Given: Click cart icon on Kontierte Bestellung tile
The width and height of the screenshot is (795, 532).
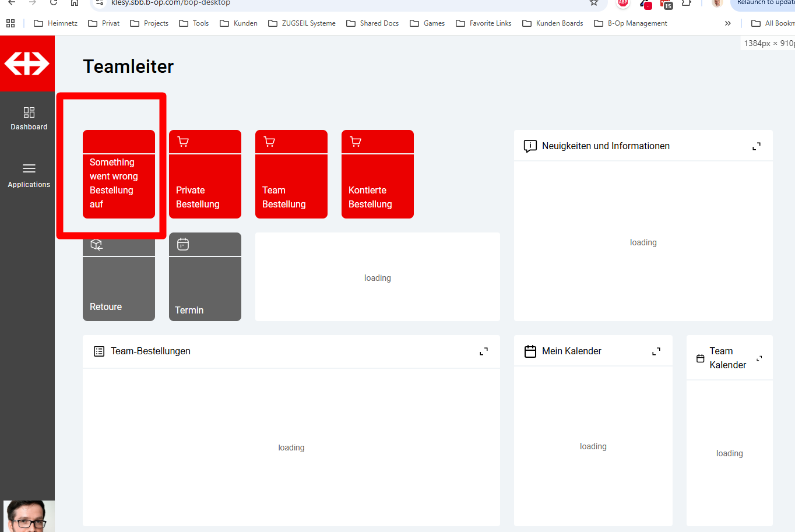Looking at the screenshot, I should [356, 142].
